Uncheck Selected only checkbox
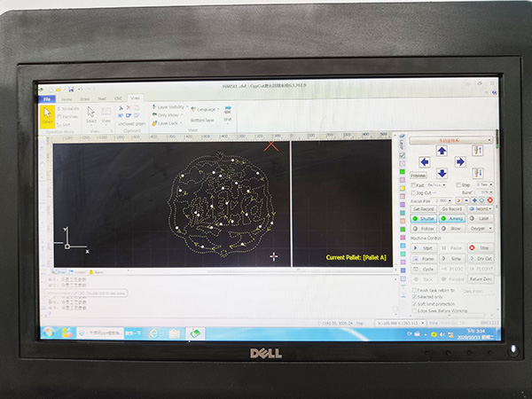 (414, 297)
